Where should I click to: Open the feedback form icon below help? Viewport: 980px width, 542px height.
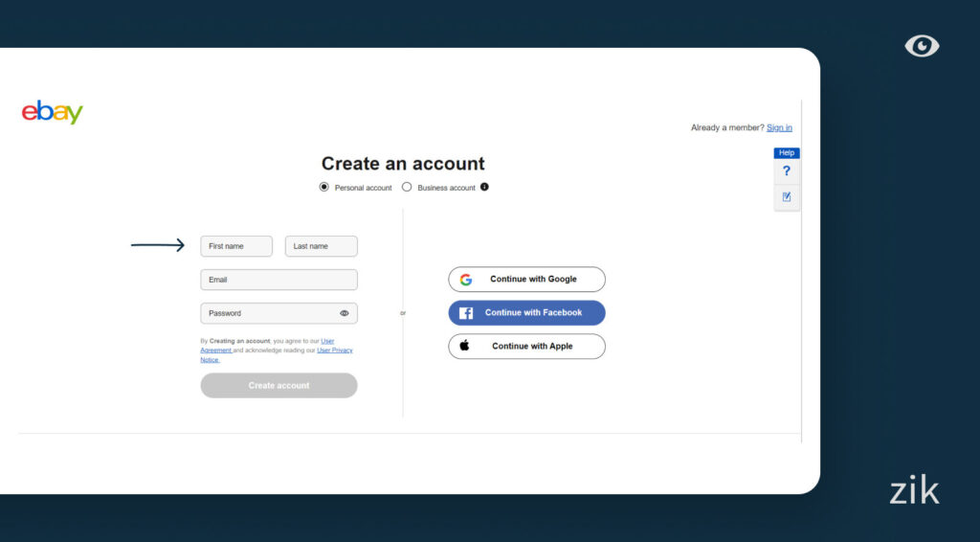coord(787,197)
